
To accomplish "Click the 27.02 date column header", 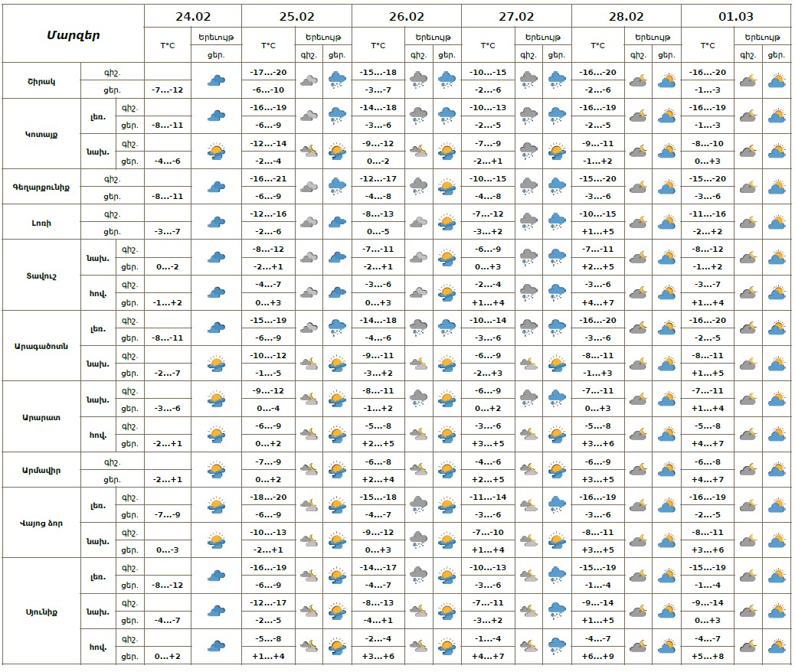I will [516, 16].
